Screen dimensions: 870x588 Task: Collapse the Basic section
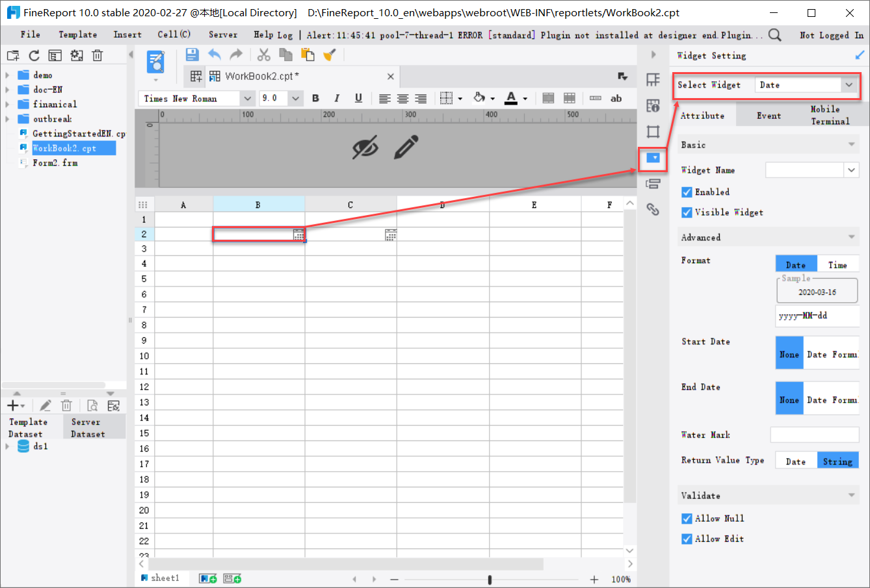pos(851,144)
